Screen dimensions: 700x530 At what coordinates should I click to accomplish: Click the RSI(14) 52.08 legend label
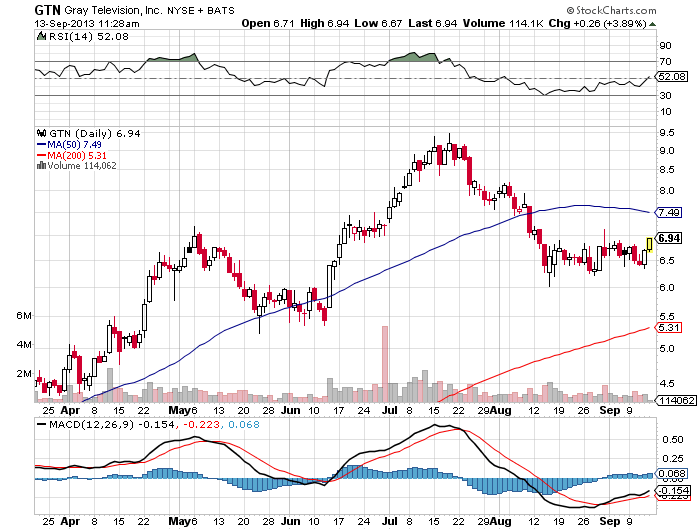(89, 37)
